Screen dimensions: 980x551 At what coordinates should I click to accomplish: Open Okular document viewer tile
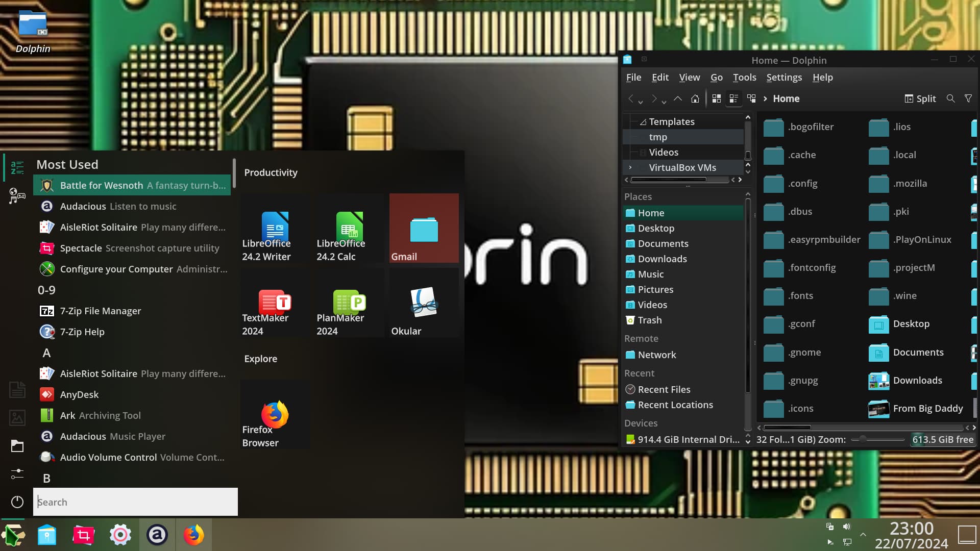point(424,303)
